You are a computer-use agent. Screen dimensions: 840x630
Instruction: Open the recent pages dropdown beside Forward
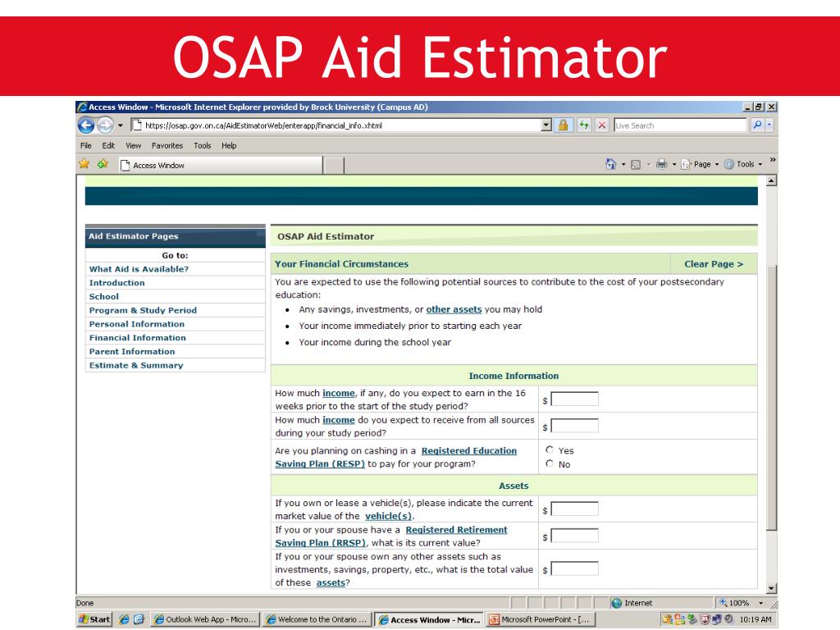[120, 126]
